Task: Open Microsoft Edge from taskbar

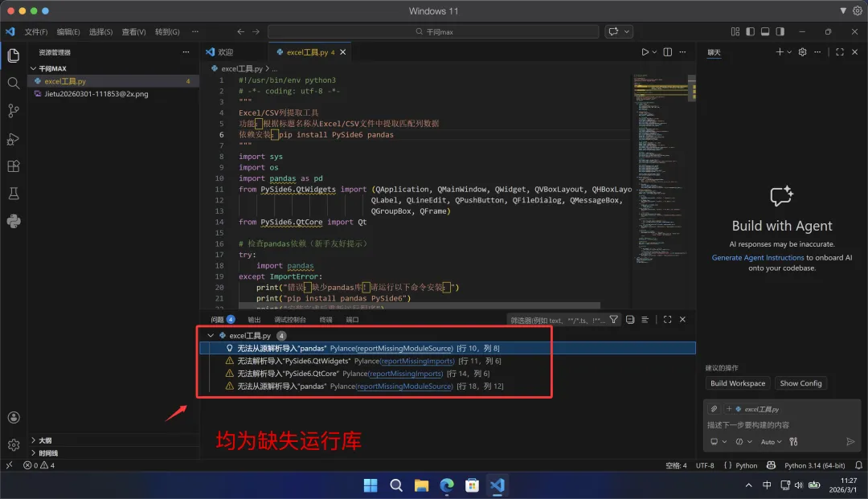Action: pyautogui.click(x=447, y=485)
